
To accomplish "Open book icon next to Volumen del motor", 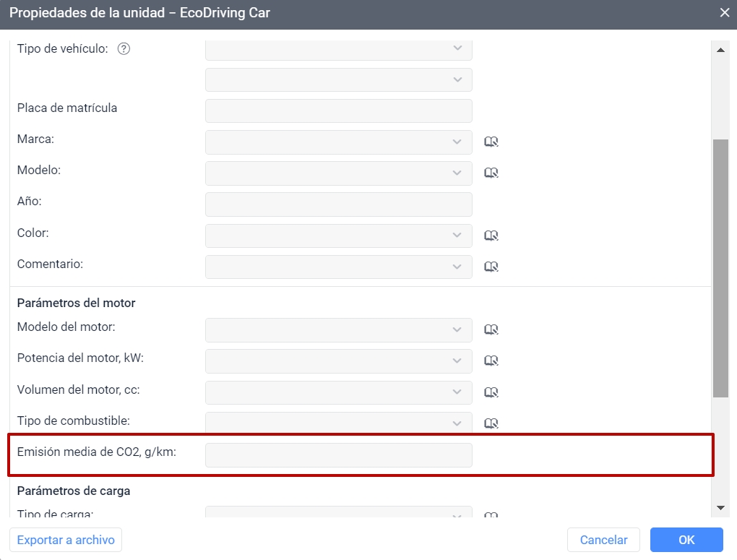I will click(x=491, y=392).
